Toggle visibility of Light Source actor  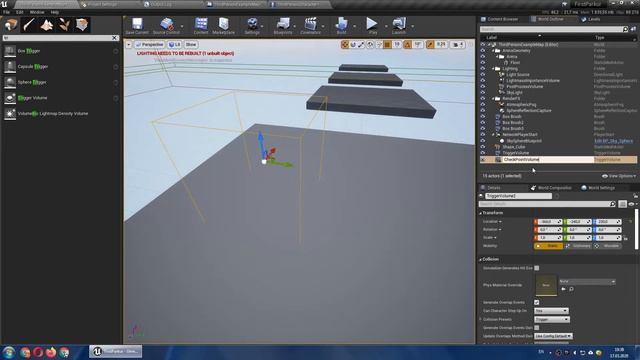(483, 75)
